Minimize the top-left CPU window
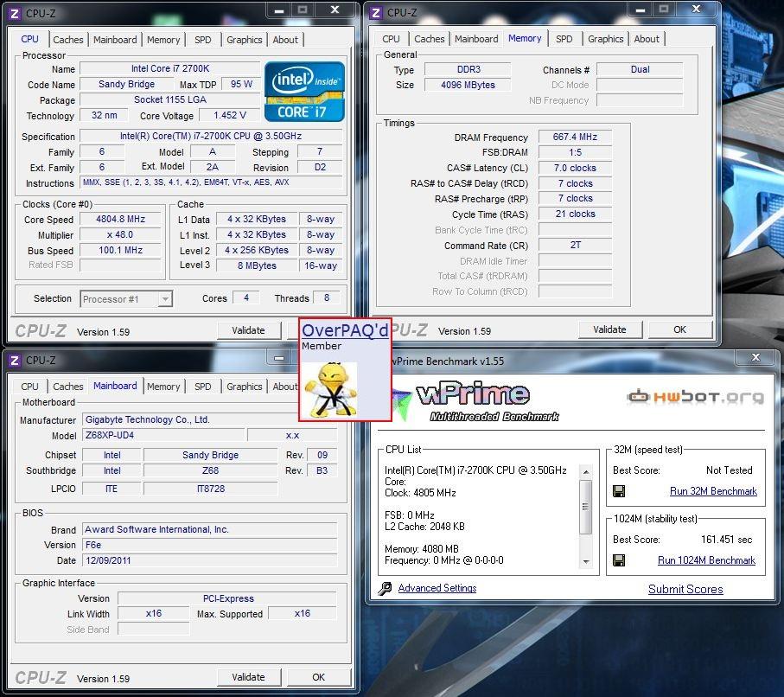This screenshot has width=784, height=697. [279, 10]
